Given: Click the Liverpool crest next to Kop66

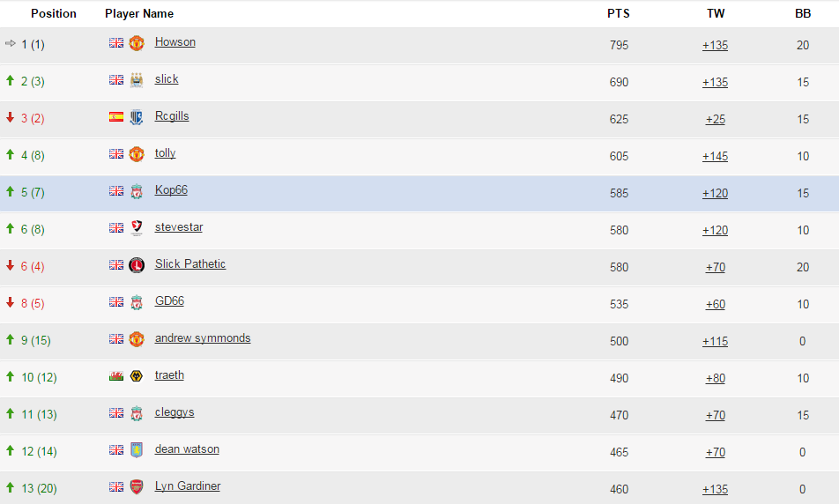Looking at the screenshot, I should click(137, 191).
